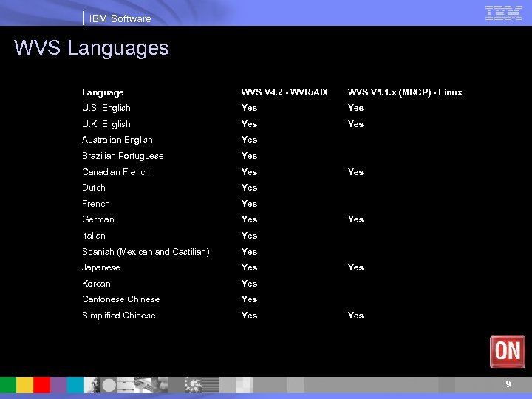Click the red color block in footer
The width and height of the screenshot is (532, 399).
pyautogui.click(x=41, y=385)
